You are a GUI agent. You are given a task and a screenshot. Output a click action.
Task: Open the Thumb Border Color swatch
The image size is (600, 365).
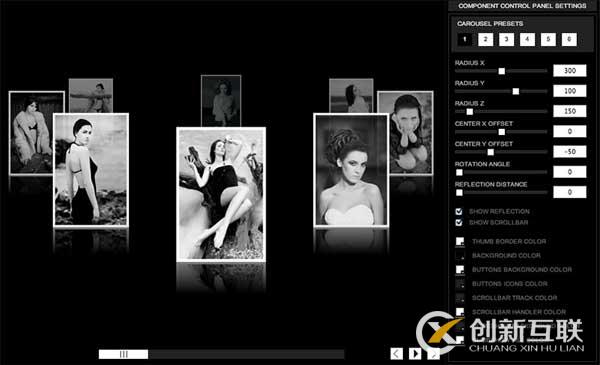[x=460, y=241]
